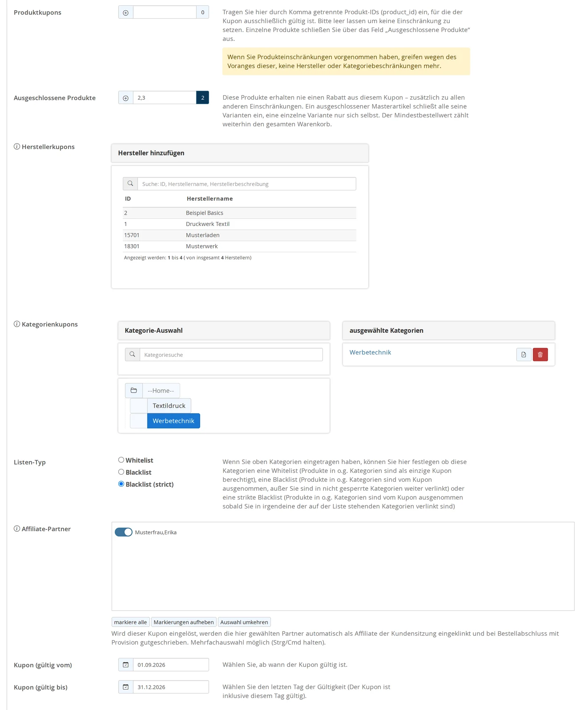Click the valid-from date field 01.09.2026

(x=171, y=665)
